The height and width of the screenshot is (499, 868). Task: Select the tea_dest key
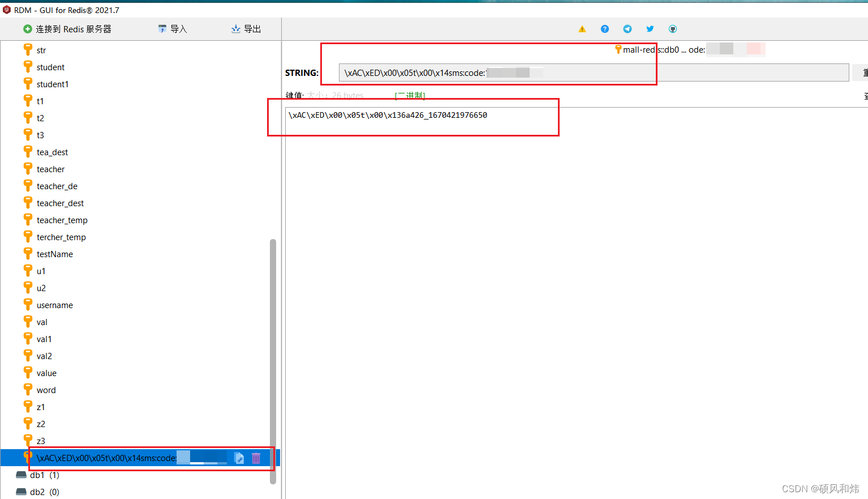click(52, 152)
